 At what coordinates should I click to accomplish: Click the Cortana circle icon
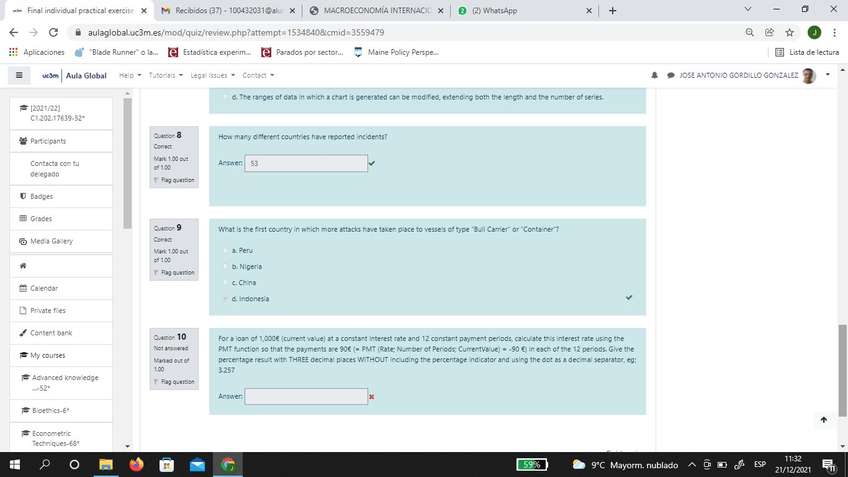coord(75,465)
